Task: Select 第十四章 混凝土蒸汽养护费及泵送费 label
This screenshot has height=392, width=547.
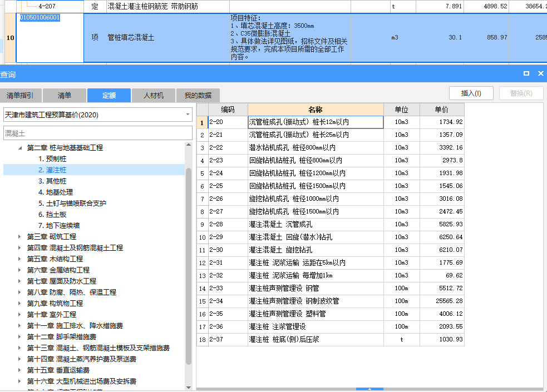Action: pyautogui.click(x=82, y=359)
